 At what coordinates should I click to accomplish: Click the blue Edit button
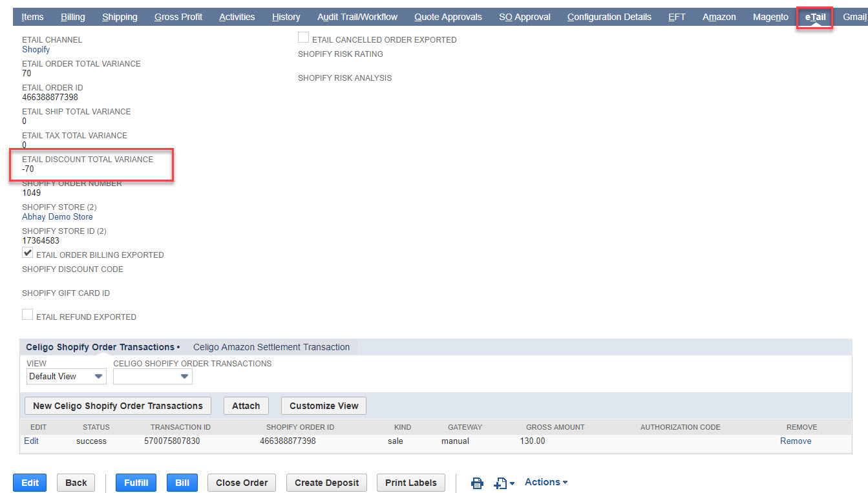(30, 483)
